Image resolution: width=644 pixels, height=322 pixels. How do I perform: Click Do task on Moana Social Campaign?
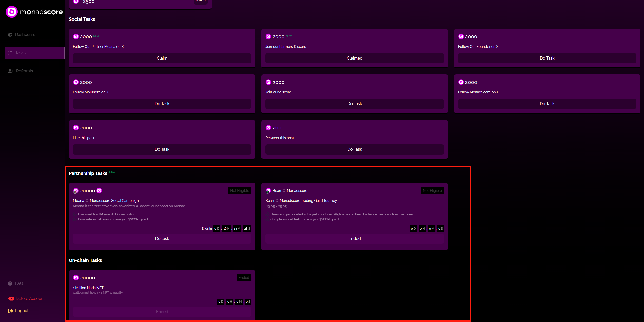pos(162,239)
